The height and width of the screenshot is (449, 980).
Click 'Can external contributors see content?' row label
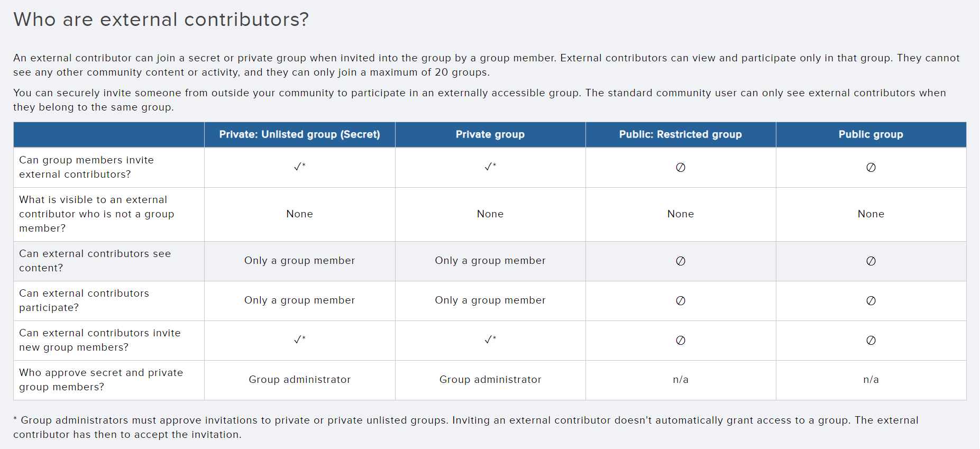tap(95, 261)
